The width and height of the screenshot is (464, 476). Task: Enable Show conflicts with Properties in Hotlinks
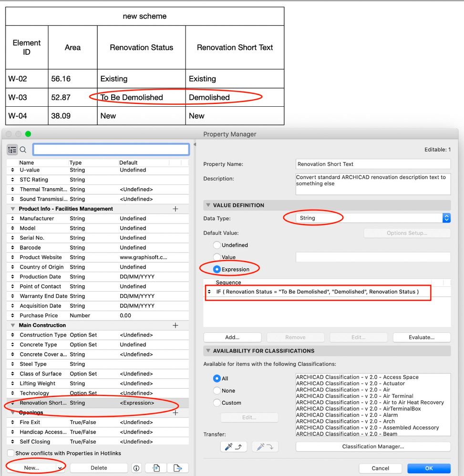click(x=10, y=453)
